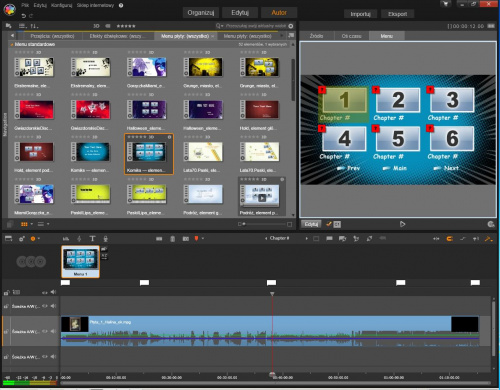This screenshot has width=500, height=390.
Task: Expand the list view options arrow
Action: (48, 224)
